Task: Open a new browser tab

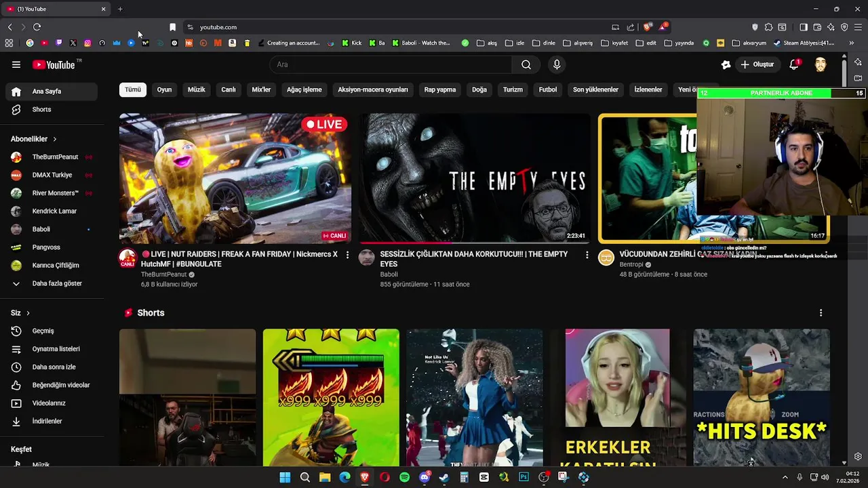Action: [x=120, y=9]
